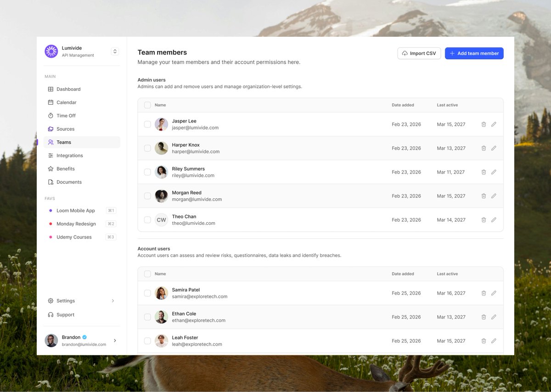The image size is (551, 392).
Task: Select all account users header checkbox
Action: pyautogui.click(x=147, y=274)
